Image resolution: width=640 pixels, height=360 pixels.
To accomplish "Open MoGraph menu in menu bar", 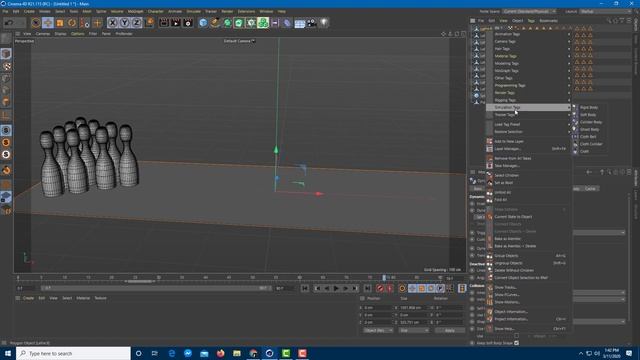I will (x=136, y=11).
